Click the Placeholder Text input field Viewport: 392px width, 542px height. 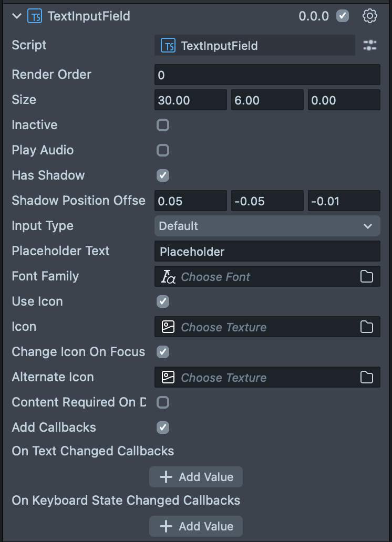[267, 252]
